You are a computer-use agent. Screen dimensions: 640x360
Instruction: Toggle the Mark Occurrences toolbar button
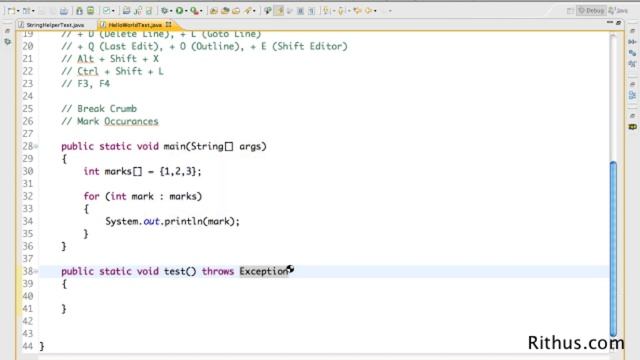pos(279,11)
